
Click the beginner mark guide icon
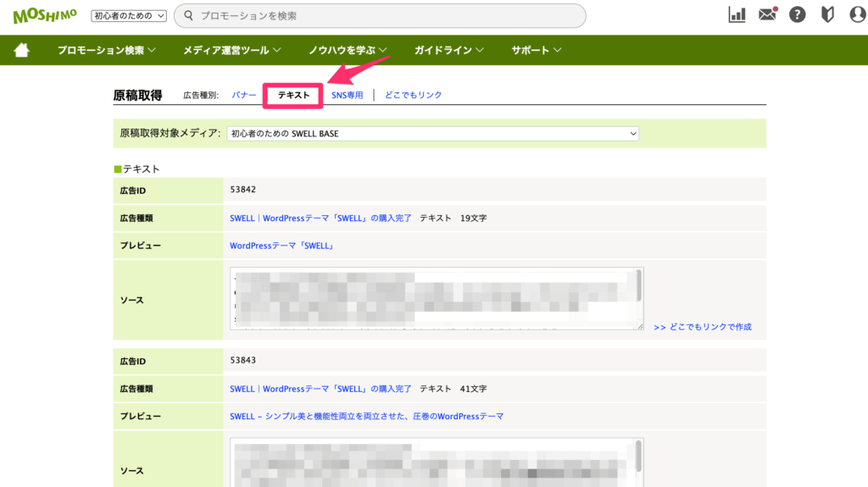[x=827, y=15]
